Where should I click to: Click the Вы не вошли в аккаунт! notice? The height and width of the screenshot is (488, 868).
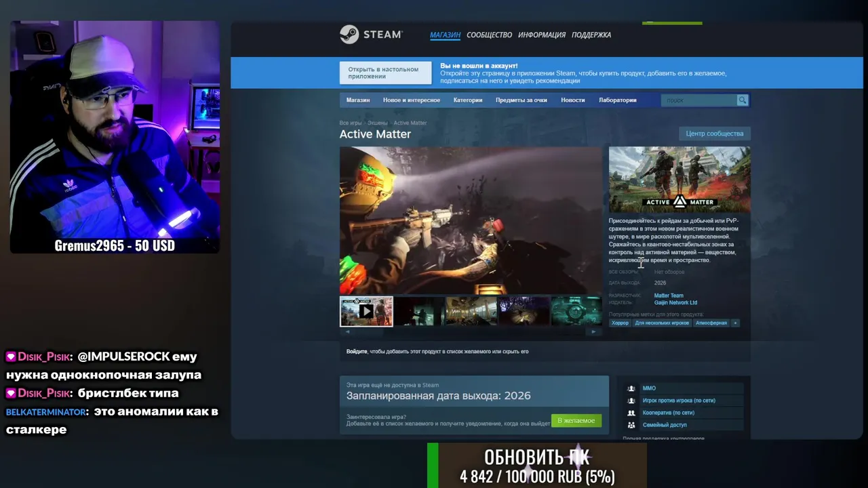click(x=479, y=66)
